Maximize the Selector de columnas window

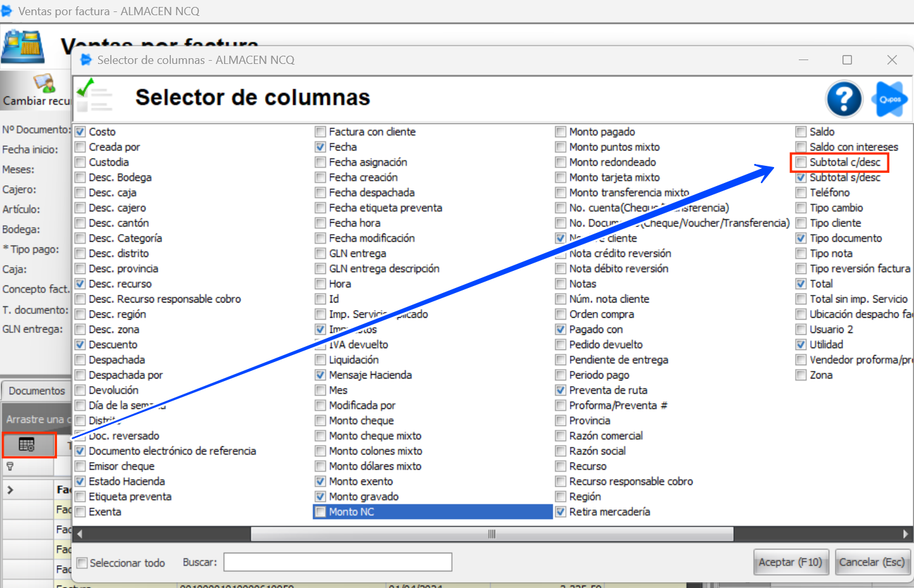[x=847, y=60]
